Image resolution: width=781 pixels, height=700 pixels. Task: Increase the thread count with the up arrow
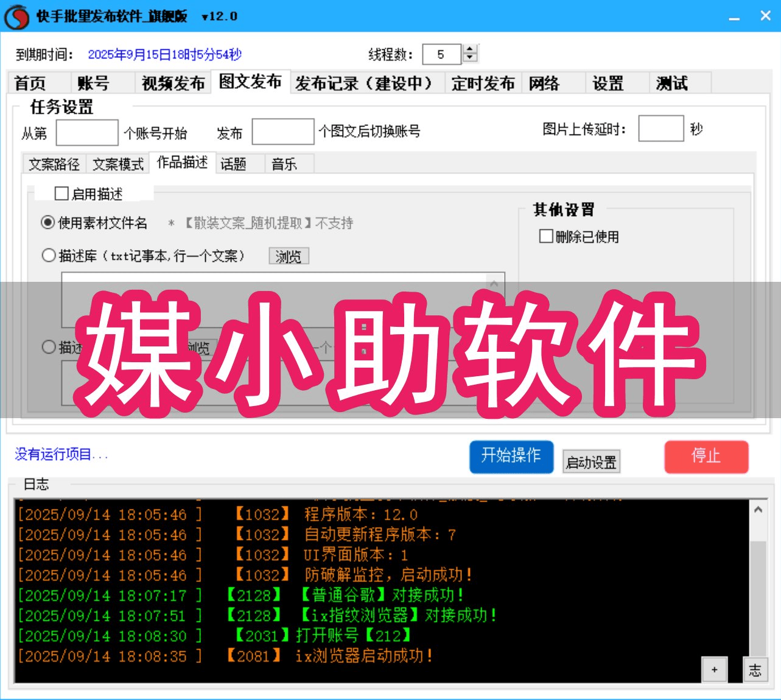click(470, 50)
